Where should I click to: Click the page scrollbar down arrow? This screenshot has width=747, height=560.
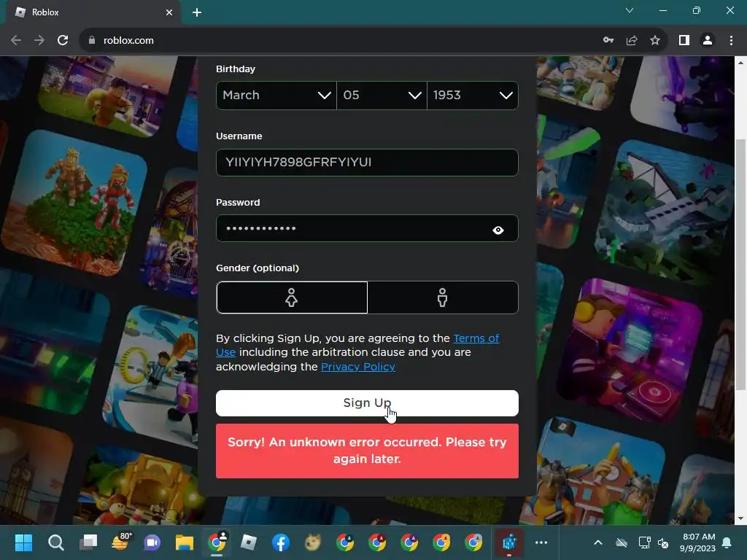[741, 518]
